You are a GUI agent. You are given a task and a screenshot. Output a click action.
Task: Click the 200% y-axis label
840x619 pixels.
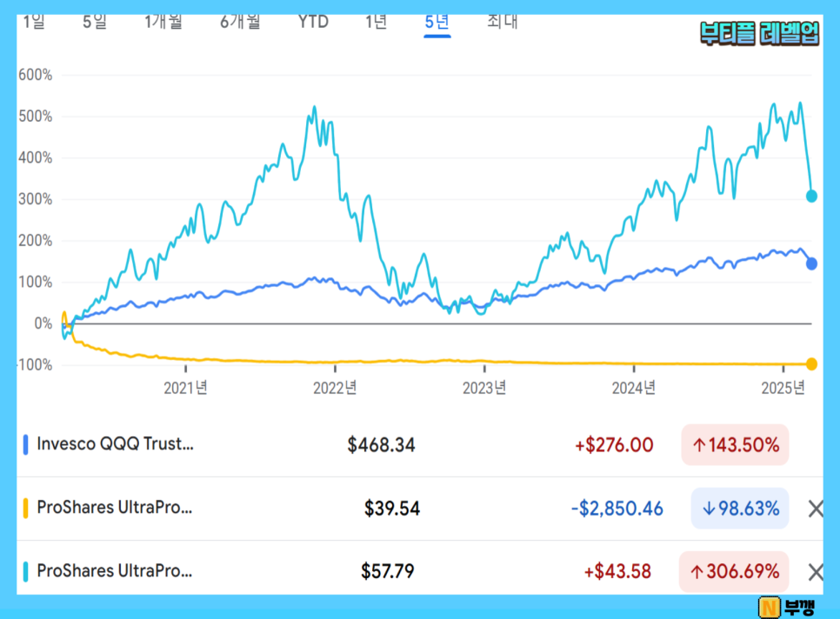pyautogui.click(x=36, y=241)
